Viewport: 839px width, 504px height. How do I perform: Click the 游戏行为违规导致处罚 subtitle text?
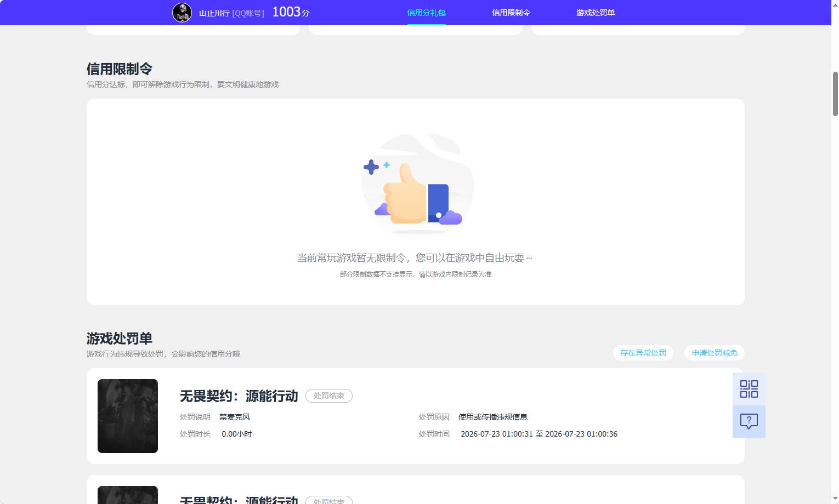pyautogui.click(x=163, y=354)
